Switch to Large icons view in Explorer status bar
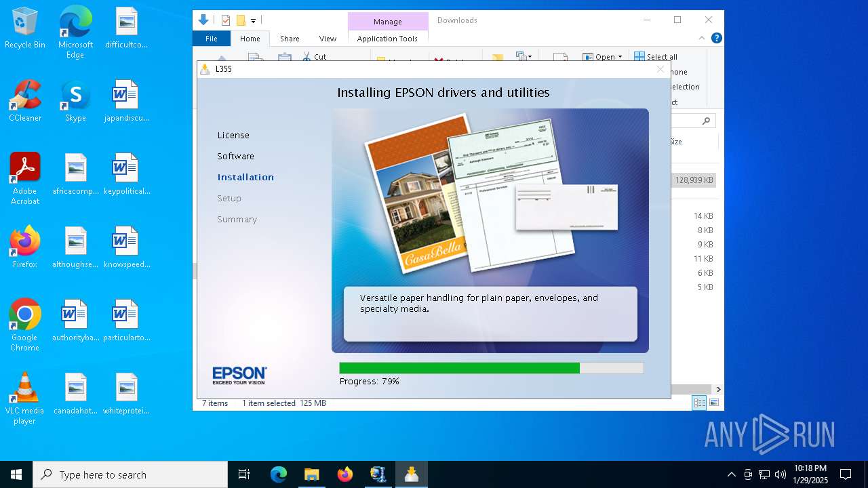Image resolution: width=868 pixels, height=488 pixels. click(x=713, y=403)
